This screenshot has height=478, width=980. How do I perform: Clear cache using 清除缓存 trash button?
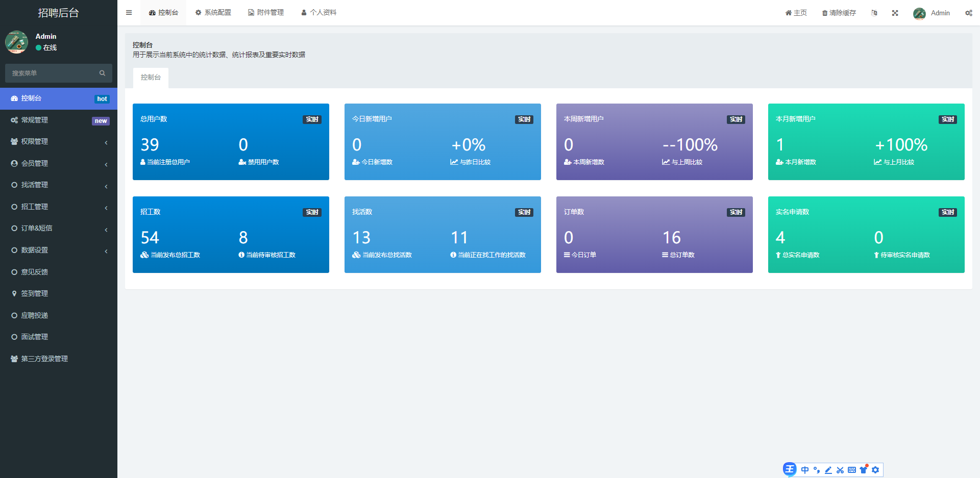(x=839, y=13)
